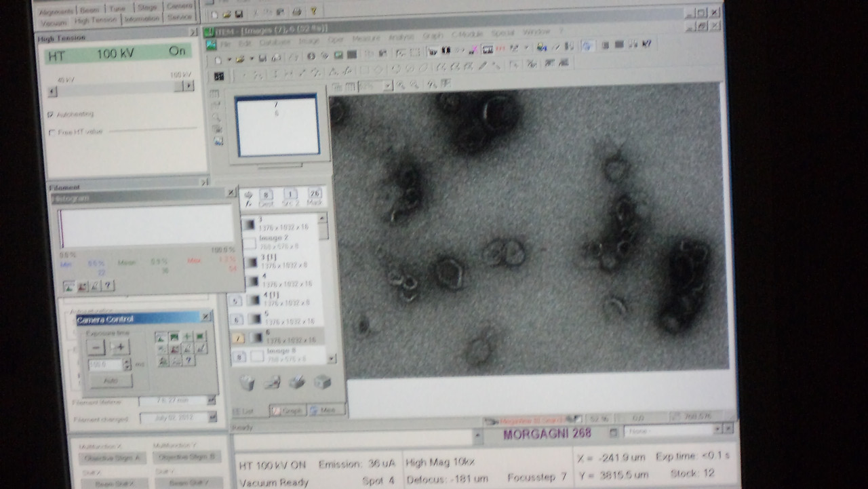Click the minus exposure time button

click(x=96, y=347)
